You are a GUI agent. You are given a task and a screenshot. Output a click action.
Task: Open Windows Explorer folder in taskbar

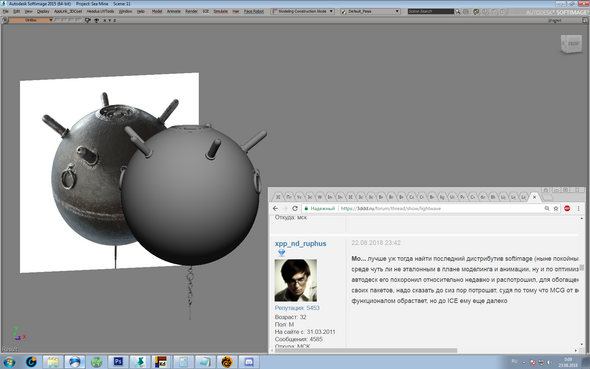[x=53, y=362]
